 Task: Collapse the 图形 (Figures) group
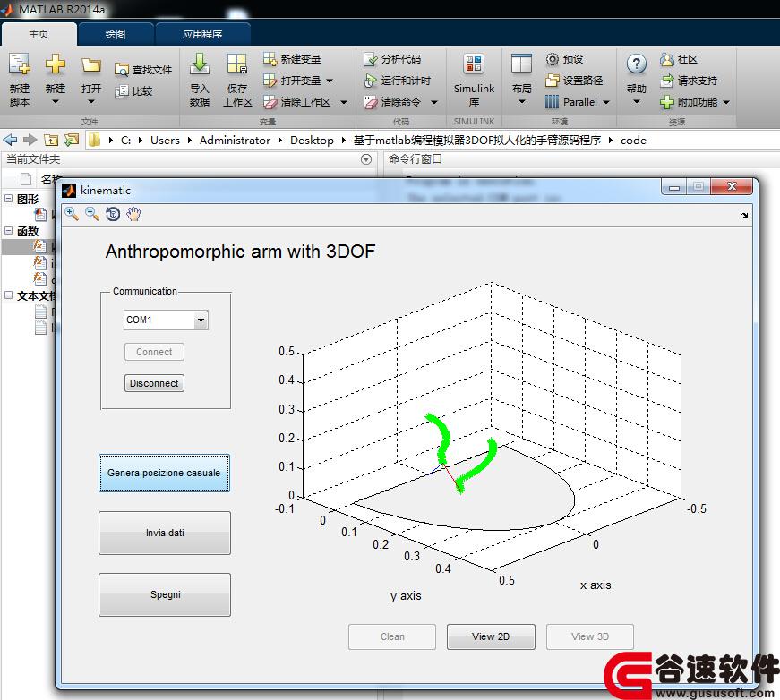tap(8, 199)
